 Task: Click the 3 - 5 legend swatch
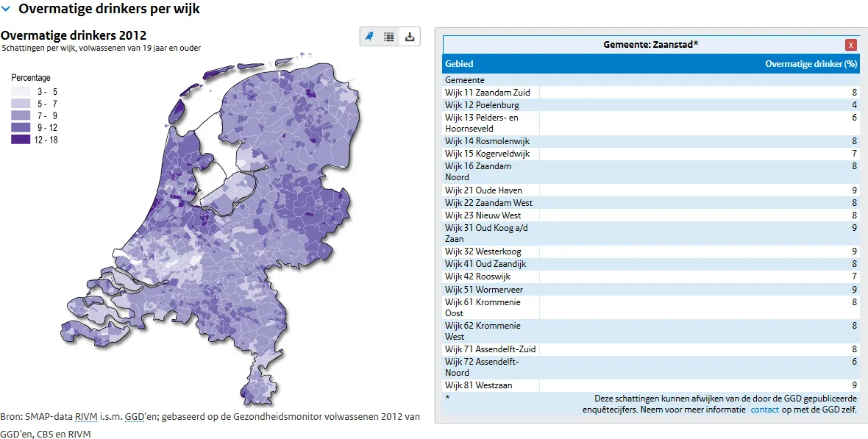coord(21,92)
